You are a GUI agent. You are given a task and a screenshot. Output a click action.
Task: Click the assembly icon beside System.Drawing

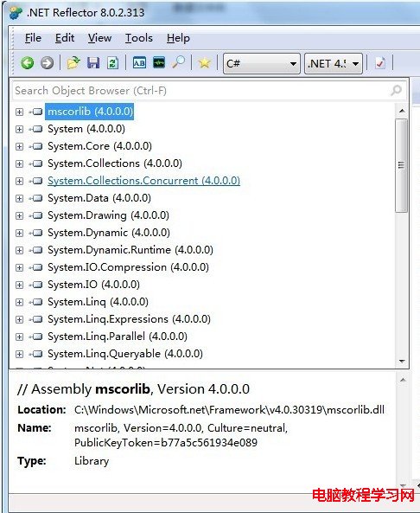click(x=36, y=215)
